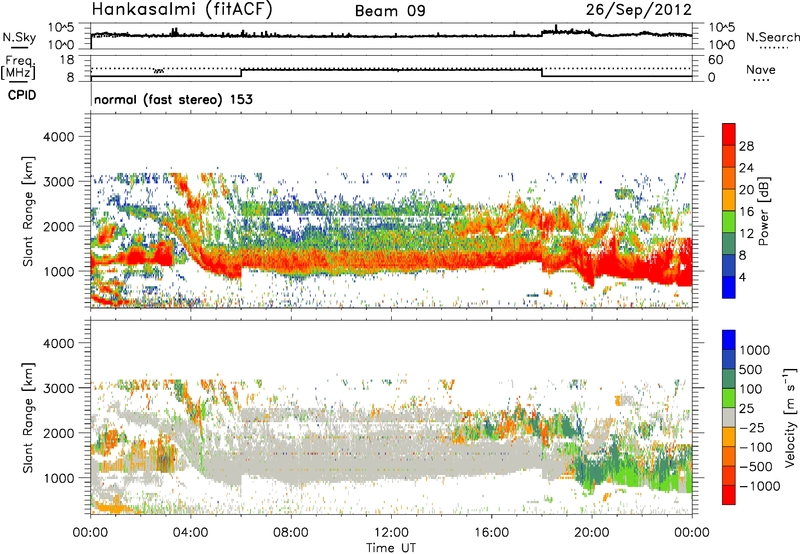The height and width of the screenshot is (554, 800).
Task: Click the noise trace in the N.Sky panel
Action: pos(391,36)
